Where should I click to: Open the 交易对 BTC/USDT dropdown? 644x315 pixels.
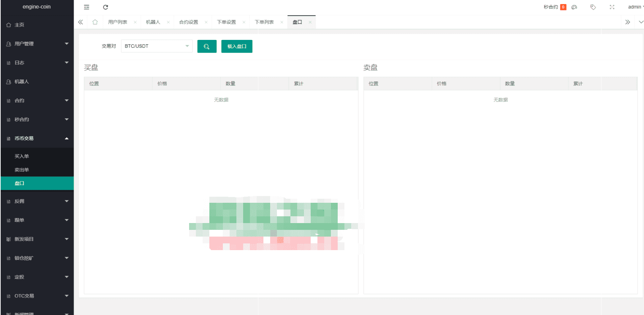tap(157, 46)
